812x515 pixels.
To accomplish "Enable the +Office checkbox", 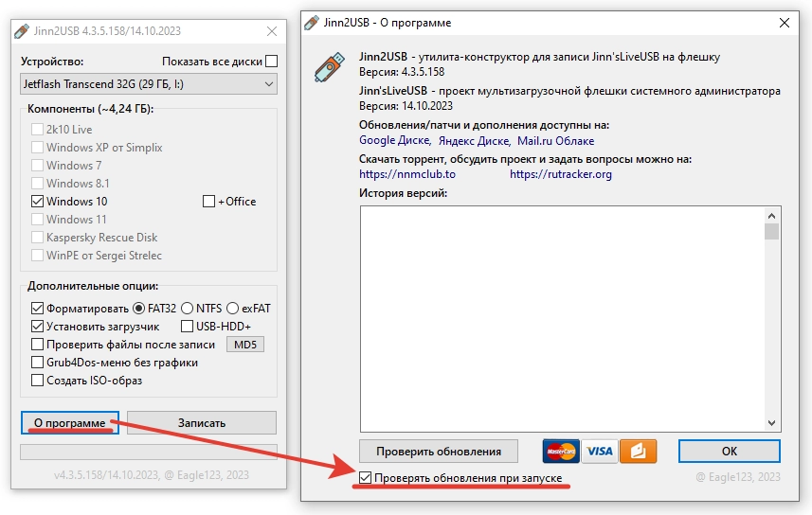I will point(208,202).
